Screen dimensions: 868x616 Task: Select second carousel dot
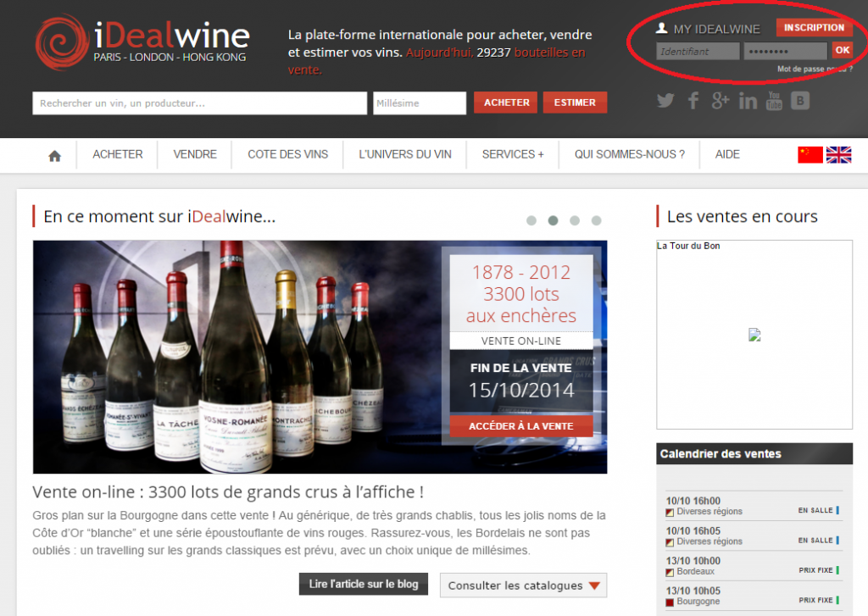[553, 220]
